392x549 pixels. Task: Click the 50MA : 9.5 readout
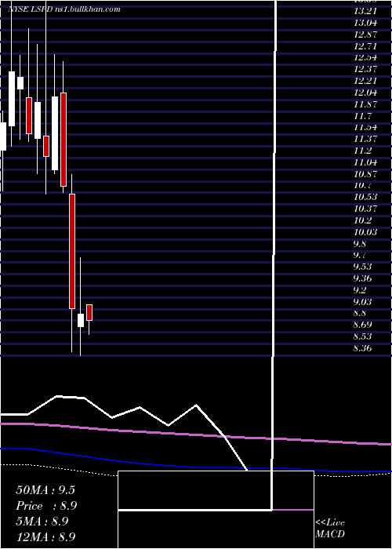[45, 490]
